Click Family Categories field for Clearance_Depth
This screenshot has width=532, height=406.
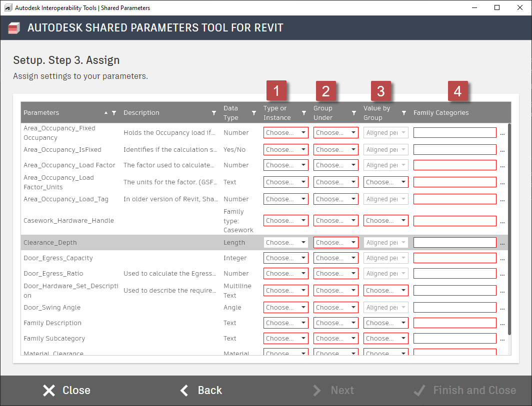tap(454, 242)
